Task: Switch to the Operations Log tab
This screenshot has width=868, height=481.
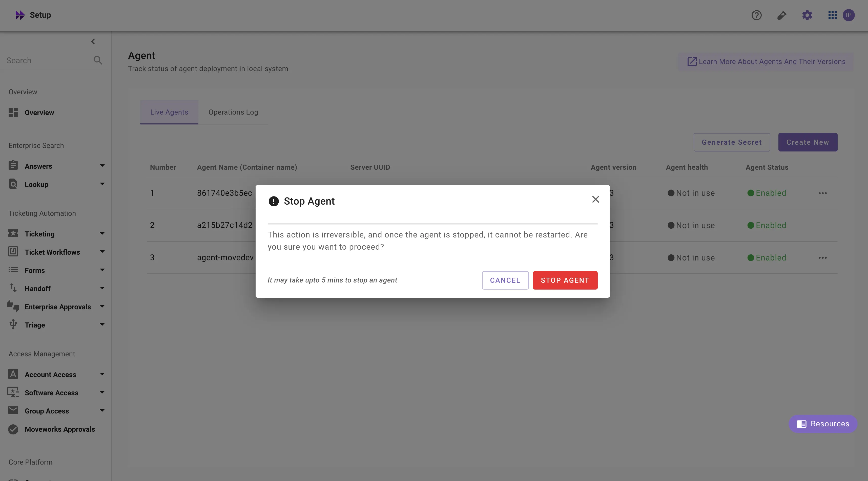Action: (x=233, y=112)
